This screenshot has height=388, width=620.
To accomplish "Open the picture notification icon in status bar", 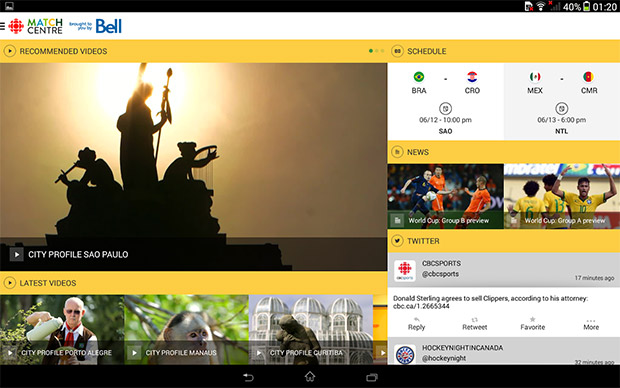I will tap(9, 6).
